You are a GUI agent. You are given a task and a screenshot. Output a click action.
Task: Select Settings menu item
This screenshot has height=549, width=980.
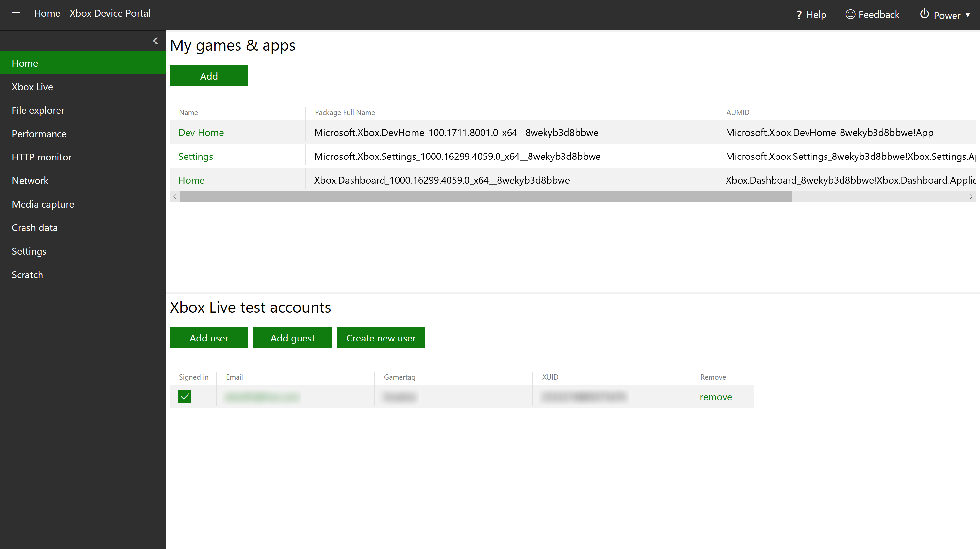(x=28, y=251)
